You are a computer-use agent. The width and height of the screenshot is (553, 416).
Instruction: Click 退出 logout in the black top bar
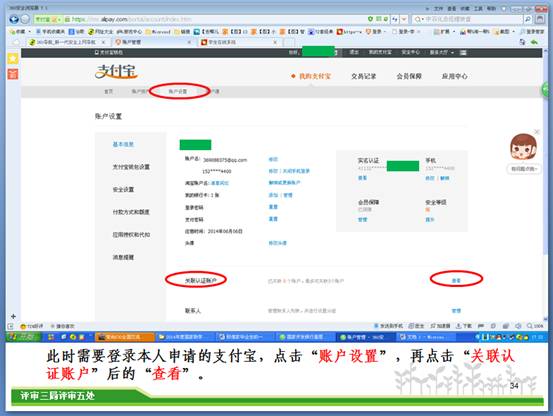click(x=354, y=52)
